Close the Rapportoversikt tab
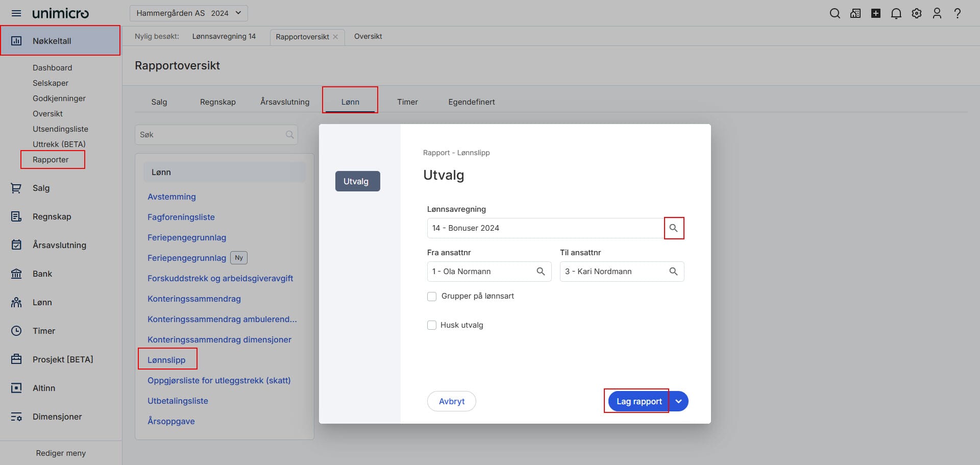Screen dimensions: 980x465 (335, 37)
